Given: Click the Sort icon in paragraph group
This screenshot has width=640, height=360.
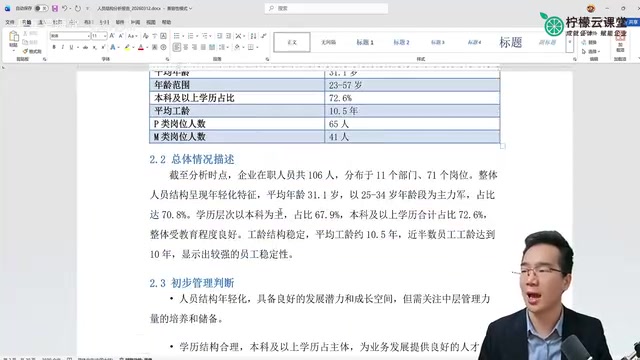Looking at the screenshot, I should (x=253, y=36).
